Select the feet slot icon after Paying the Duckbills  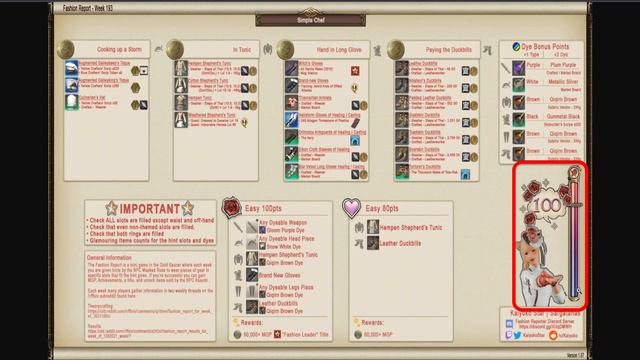(487, 50)
